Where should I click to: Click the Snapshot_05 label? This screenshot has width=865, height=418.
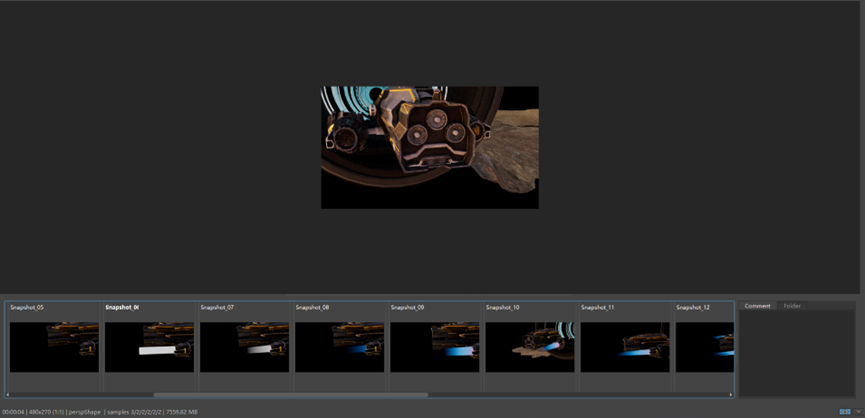coord(26,307)
